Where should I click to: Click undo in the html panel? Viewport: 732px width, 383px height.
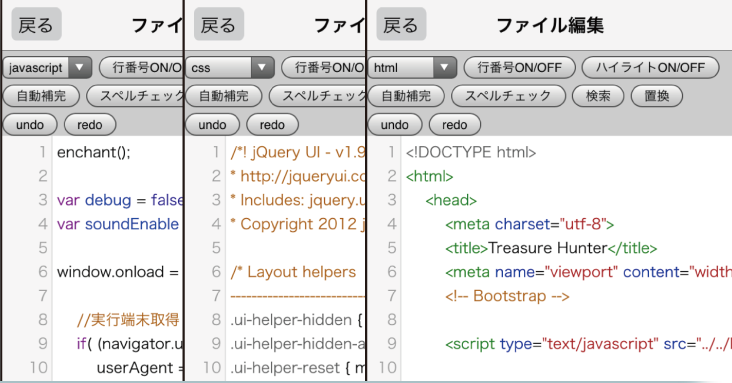(x=395, y=125)
